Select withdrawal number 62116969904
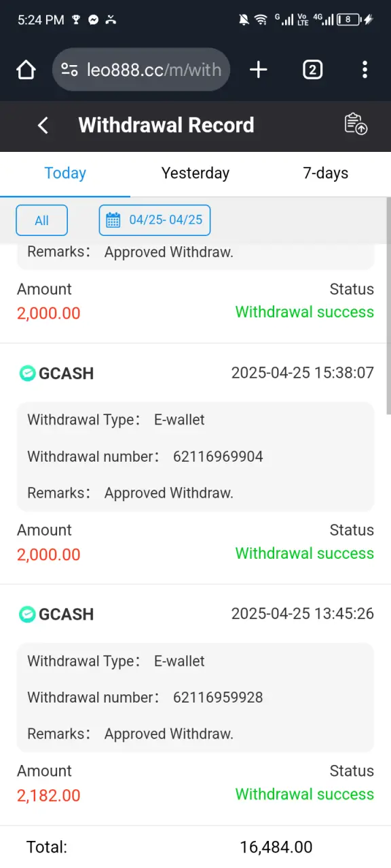 pyautogui.click(x=218, y=457)
